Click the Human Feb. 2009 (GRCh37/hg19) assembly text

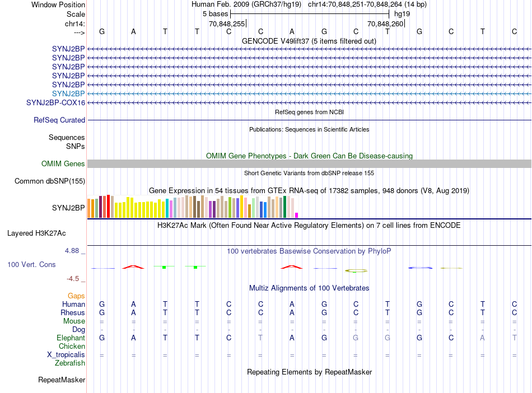pyautogui.click(x=246, y=4)
